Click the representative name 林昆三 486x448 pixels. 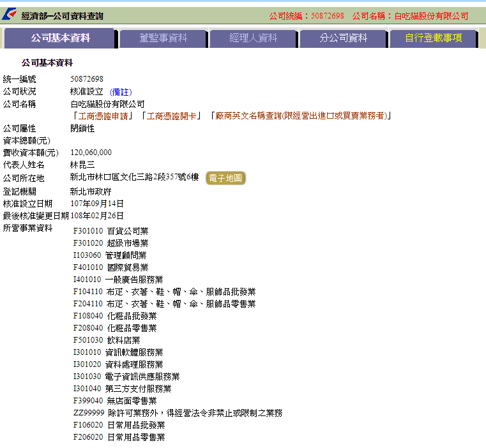pos(82,165)
